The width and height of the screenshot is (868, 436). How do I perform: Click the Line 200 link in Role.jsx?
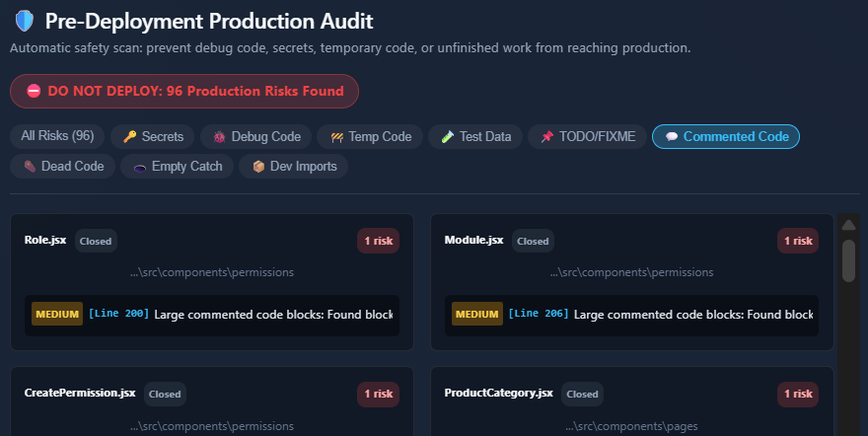(x=118, y=314)
